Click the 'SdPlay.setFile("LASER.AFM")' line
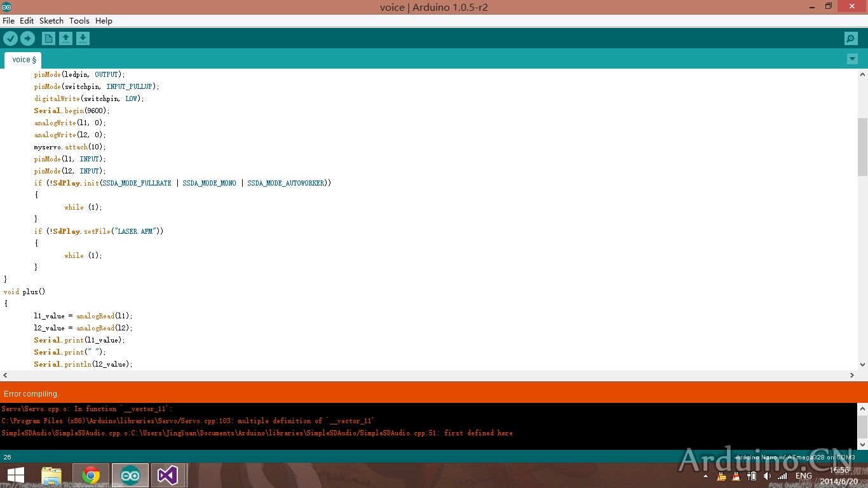Viewport: 868px width, 488px height. click(x=98, y=231)
